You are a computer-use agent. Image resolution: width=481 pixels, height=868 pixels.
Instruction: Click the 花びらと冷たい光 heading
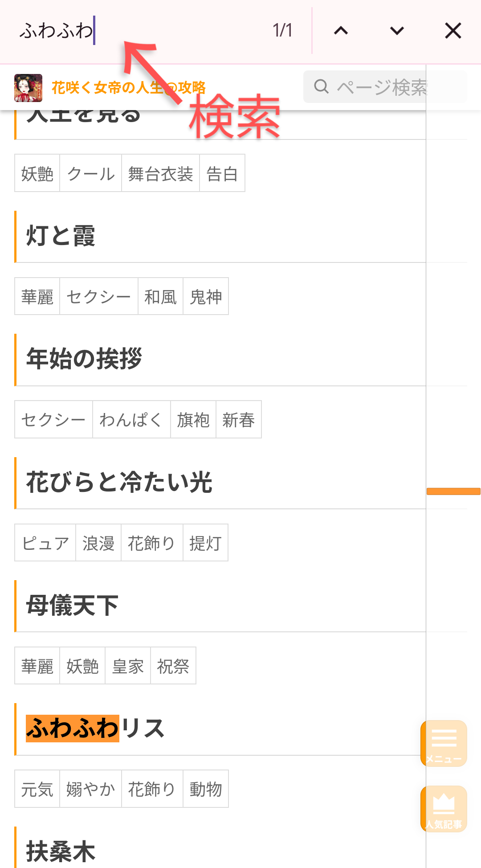[x=119, y=482]
